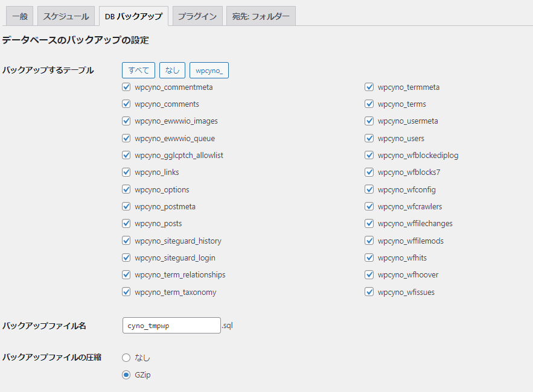Viewport: 533px width, 392px height.
Task: Uncheck wpcyno_users table
Action: (x=369, y=138)
